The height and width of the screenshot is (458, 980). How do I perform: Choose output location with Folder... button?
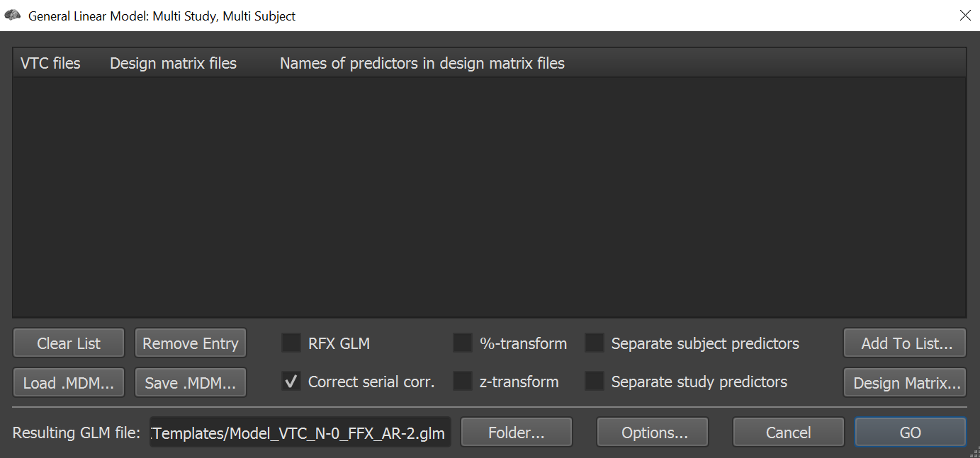pos(517,433)
